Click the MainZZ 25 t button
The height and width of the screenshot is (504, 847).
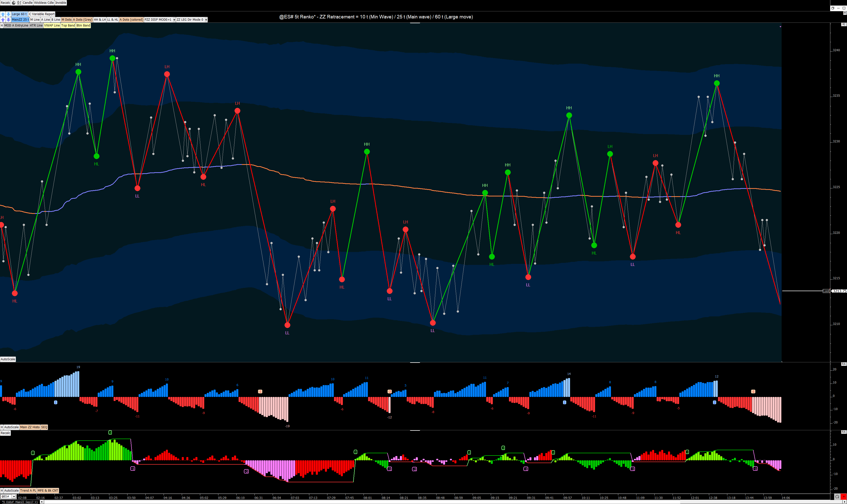(20, 20)
